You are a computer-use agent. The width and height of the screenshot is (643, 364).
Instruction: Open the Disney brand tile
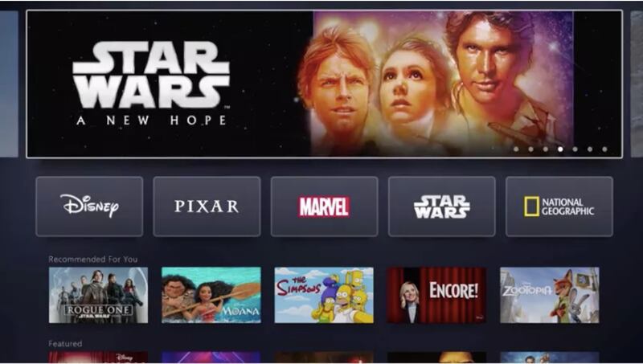[89, 207]
